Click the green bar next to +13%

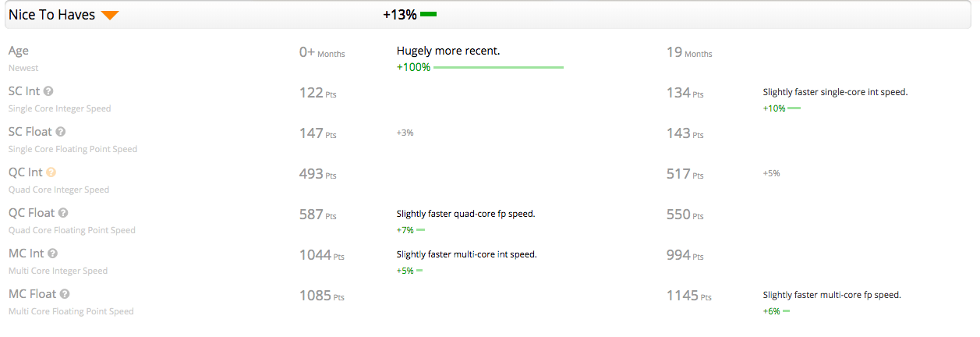click(428, 15)
